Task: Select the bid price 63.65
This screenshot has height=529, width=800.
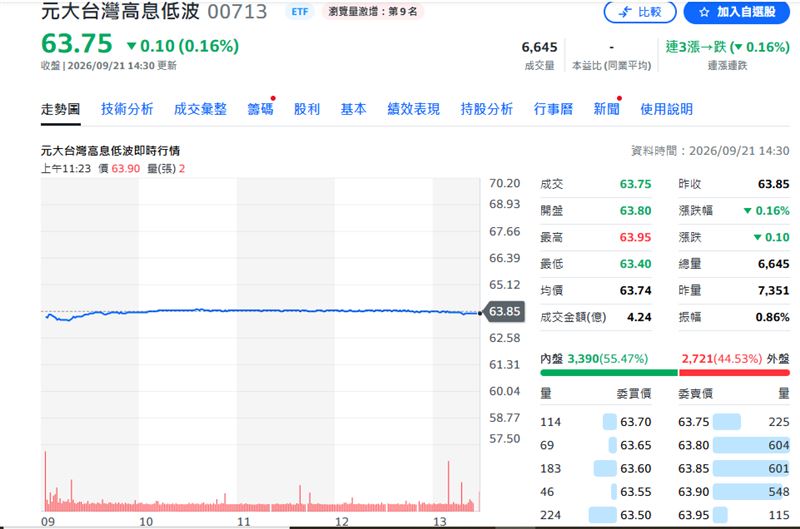Action: point(635,445)
